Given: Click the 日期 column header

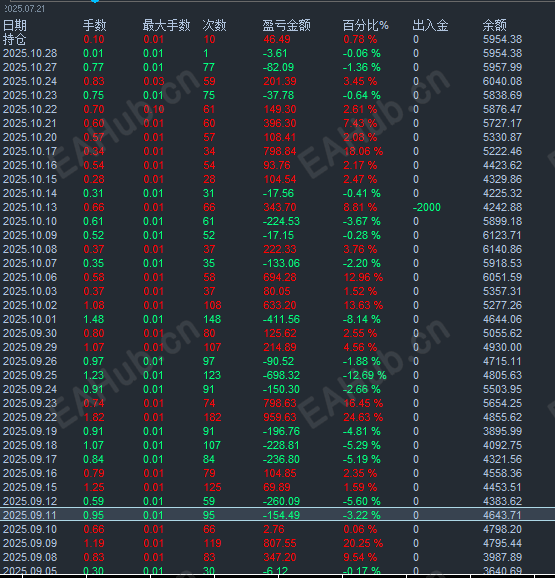Looking at the screenshot, I should [x=15, y=25].
